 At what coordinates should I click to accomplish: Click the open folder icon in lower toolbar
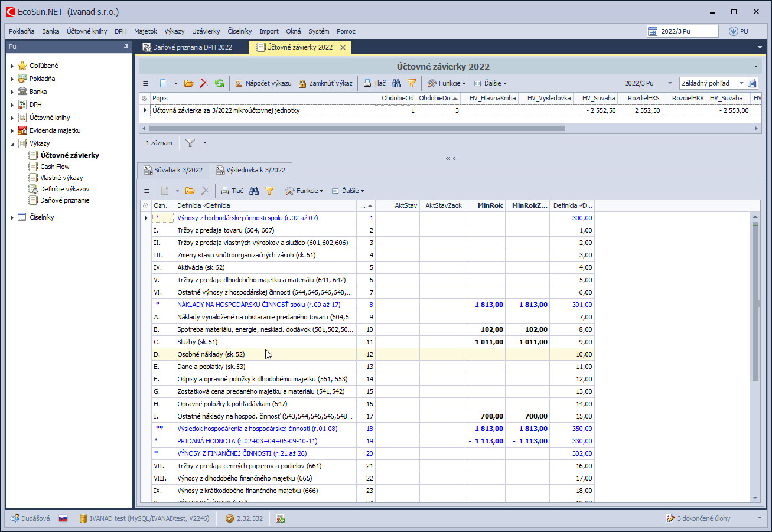tap(190, 191)
